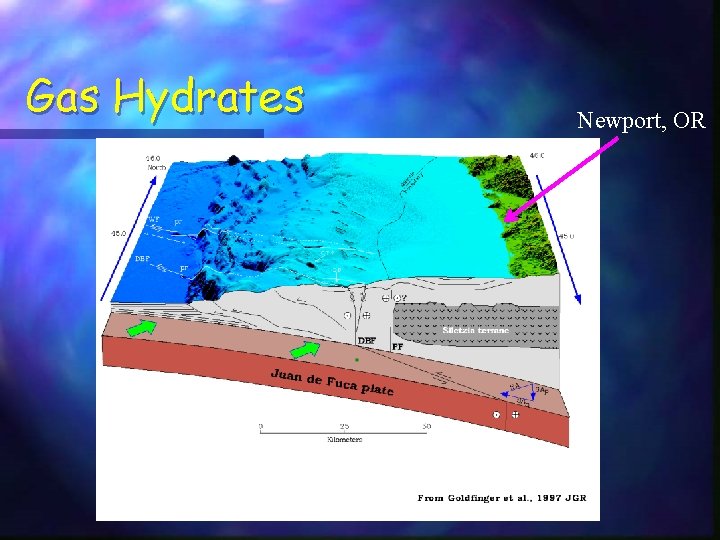720x540 pixels.
Task: Click the "Juan de Fuca plate" label
Action: coord(332,382)
